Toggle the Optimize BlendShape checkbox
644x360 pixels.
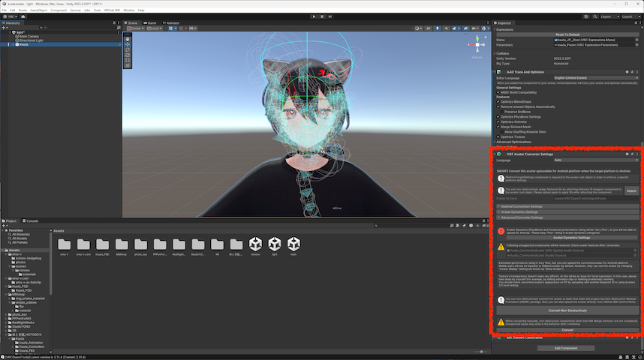click(x=498, y=101)
